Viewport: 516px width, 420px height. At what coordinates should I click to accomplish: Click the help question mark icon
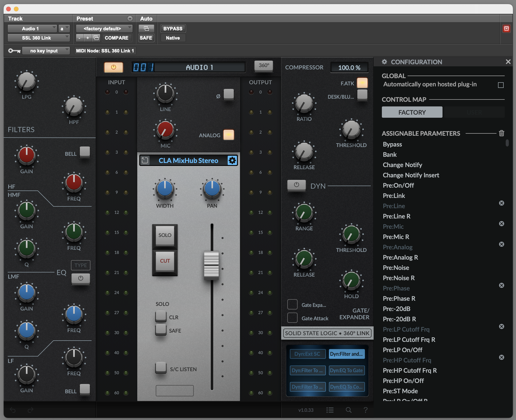(365, 410)
